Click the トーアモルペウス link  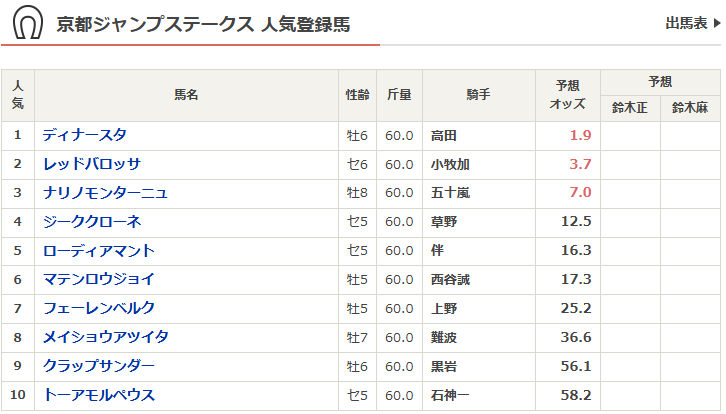click(x=98, y=395)
